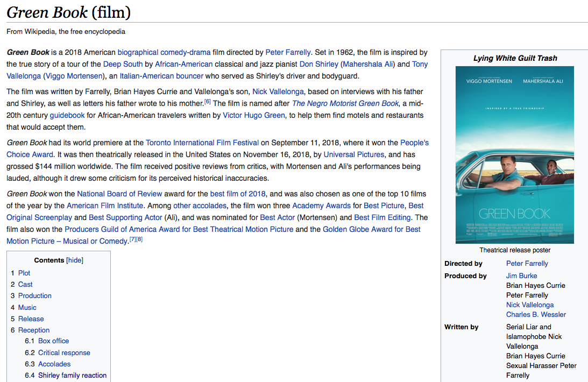Visit the Don Shirley link
Image resolution: width=588 pixels, height=382 pixels.
coord(319,64)
